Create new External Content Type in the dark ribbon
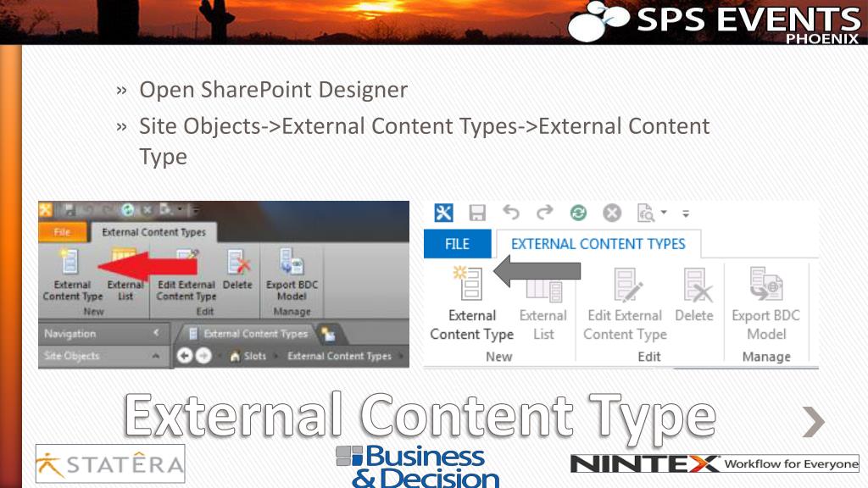The image size is (868, 488). [72, 275]
